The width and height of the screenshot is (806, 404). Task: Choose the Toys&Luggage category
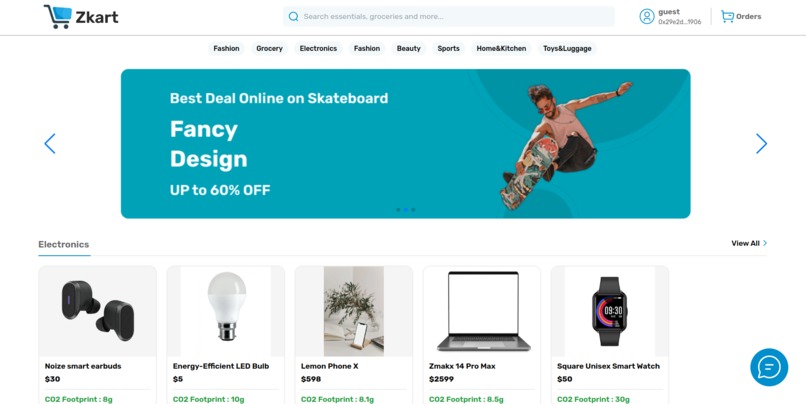567,48
